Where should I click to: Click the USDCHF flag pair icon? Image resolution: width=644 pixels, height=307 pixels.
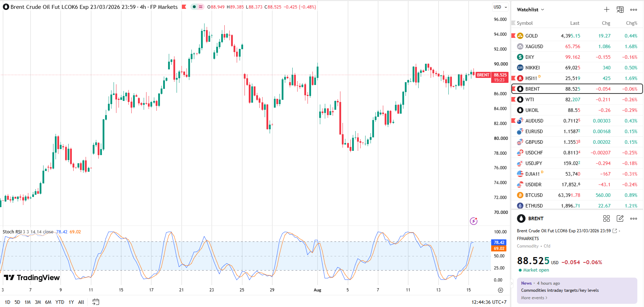(x=520, y=153)
